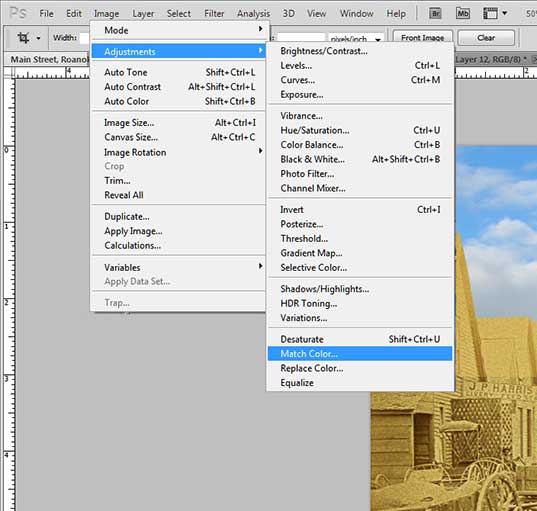This screenshot has width=537, height=511.
Task: Open the Layer menu
Action: pos(143,14)
